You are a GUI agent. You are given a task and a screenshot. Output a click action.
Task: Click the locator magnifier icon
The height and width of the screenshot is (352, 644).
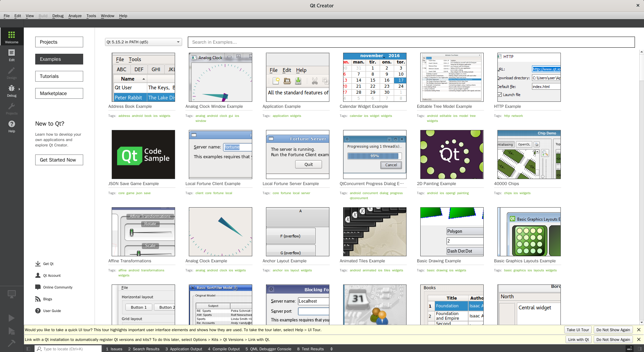[39, 349]
